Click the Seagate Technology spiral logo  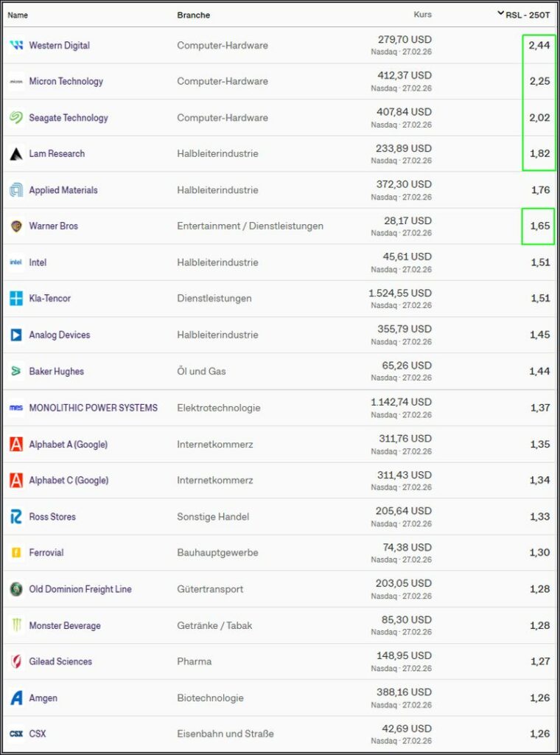click(16, 118)
